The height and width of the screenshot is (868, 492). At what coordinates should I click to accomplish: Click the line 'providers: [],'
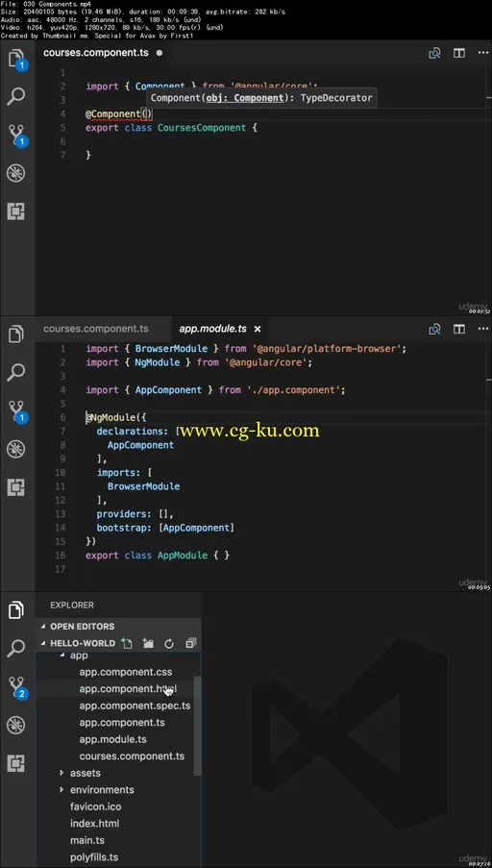point(135,513)
